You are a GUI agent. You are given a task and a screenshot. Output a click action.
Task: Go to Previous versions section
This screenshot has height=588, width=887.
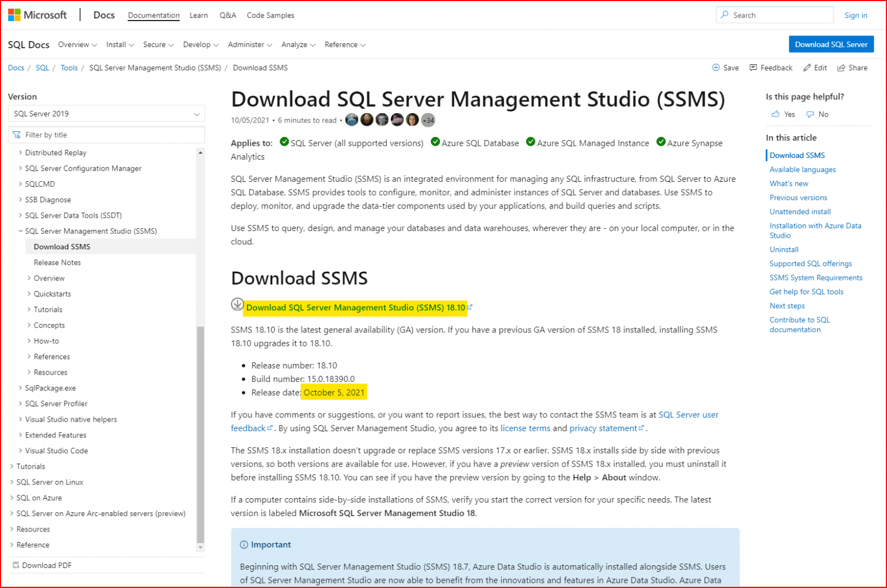[x=798, y=197]
